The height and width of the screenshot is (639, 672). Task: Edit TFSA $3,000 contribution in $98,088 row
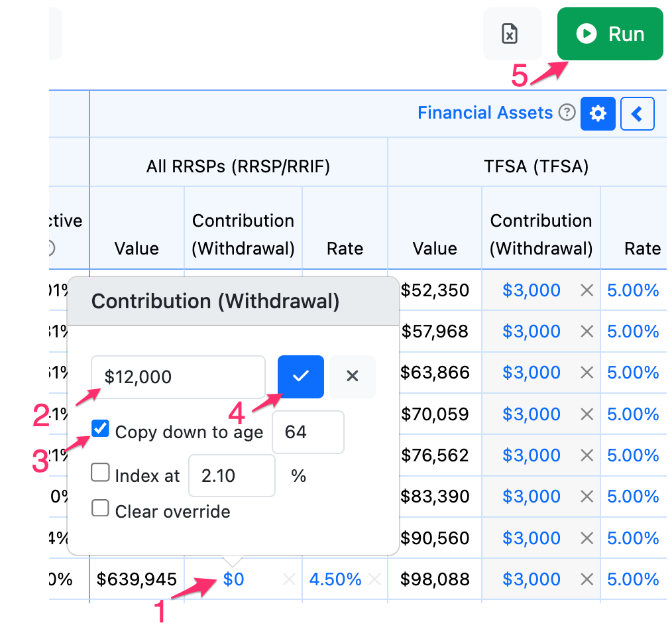[x=532, y=579]
